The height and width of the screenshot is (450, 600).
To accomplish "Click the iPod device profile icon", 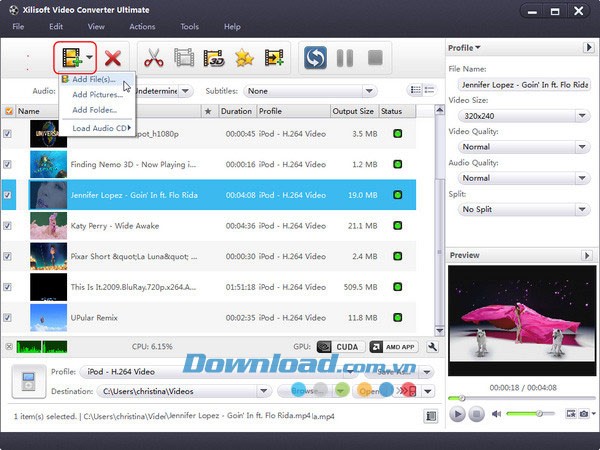I will 29,382.
